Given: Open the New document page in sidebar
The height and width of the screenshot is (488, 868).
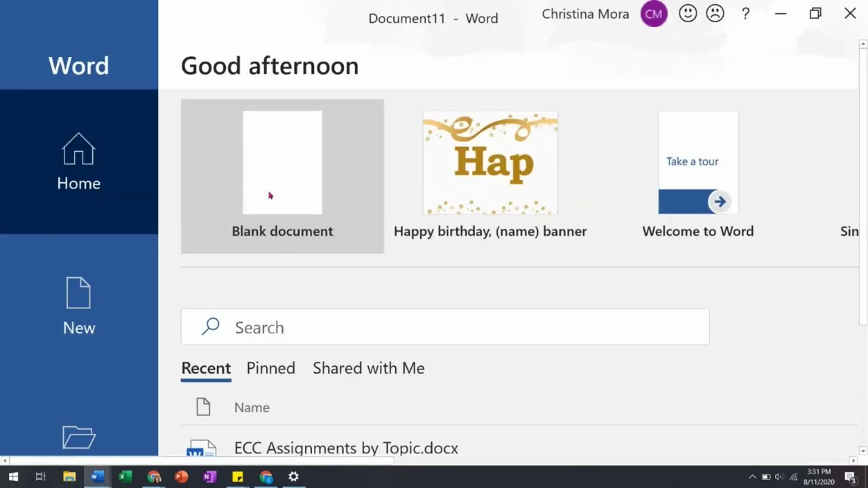Looking at the screenshot, I should click(79, 306).
